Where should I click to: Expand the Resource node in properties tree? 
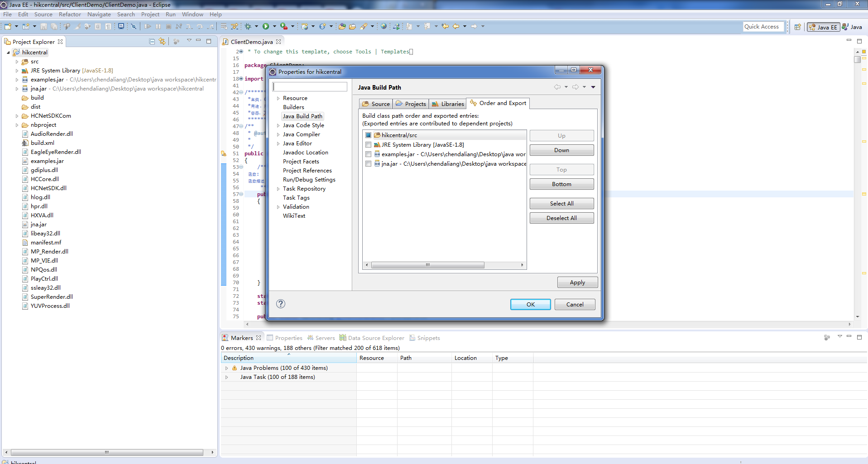(x=278, y=98)
